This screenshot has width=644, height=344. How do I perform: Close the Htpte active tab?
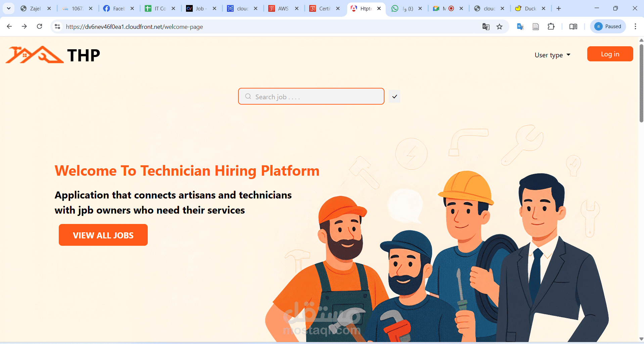pyautogui.click(x=379, y=8)
